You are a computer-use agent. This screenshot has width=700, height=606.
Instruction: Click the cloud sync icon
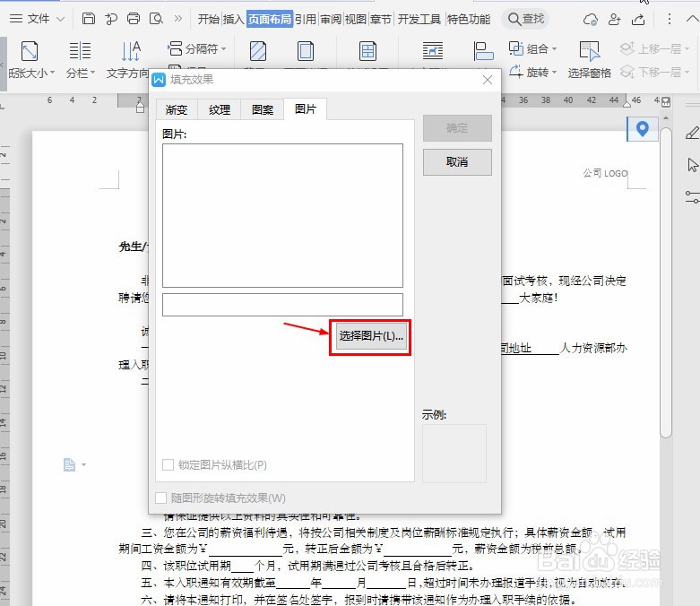(x=590, y=19)
